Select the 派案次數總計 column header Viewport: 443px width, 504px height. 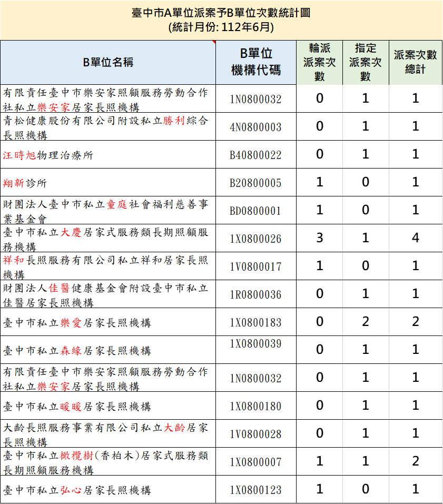point(416,62)
